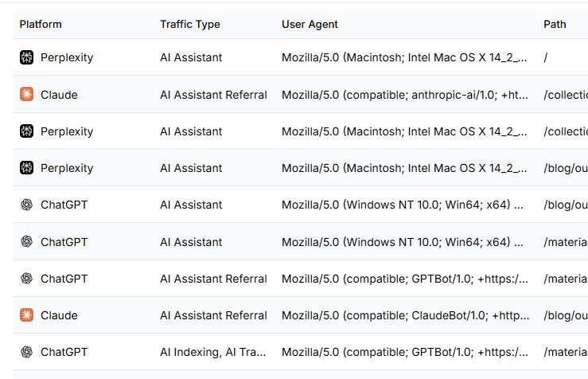Select the ChatGPT name in the AI Indexing row
The height and width of the screenshot is (379, 588).
(x=64, y=352)
